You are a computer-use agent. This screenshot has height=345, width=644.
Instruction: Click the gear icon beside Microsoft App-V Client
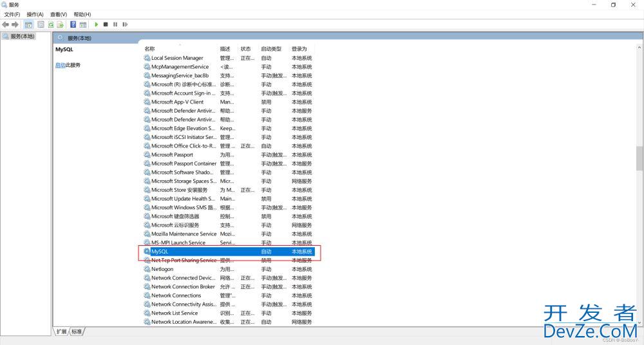(147, 102)
